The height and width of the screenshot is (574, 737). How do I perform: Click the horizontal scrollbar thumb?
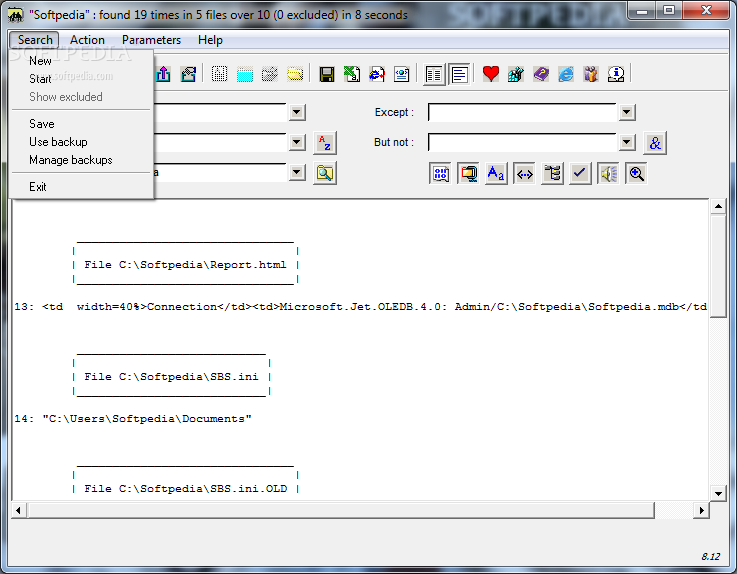click(x=341, y=511)
